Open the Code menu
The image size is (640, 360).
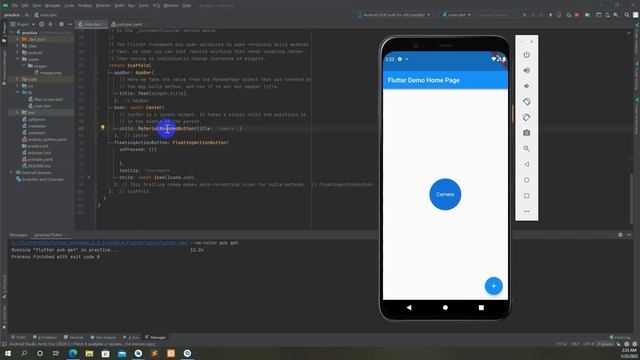tap(69, 6)
